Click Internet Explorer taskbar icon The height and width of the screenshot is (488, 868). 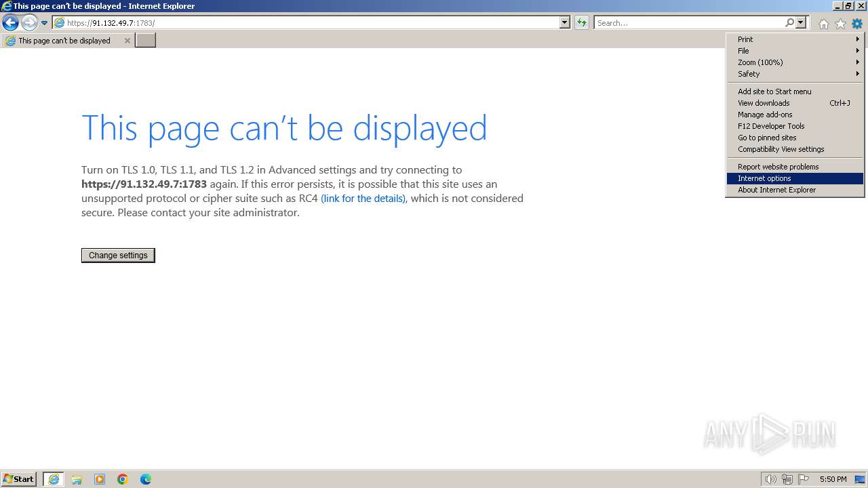coord(54,479)
